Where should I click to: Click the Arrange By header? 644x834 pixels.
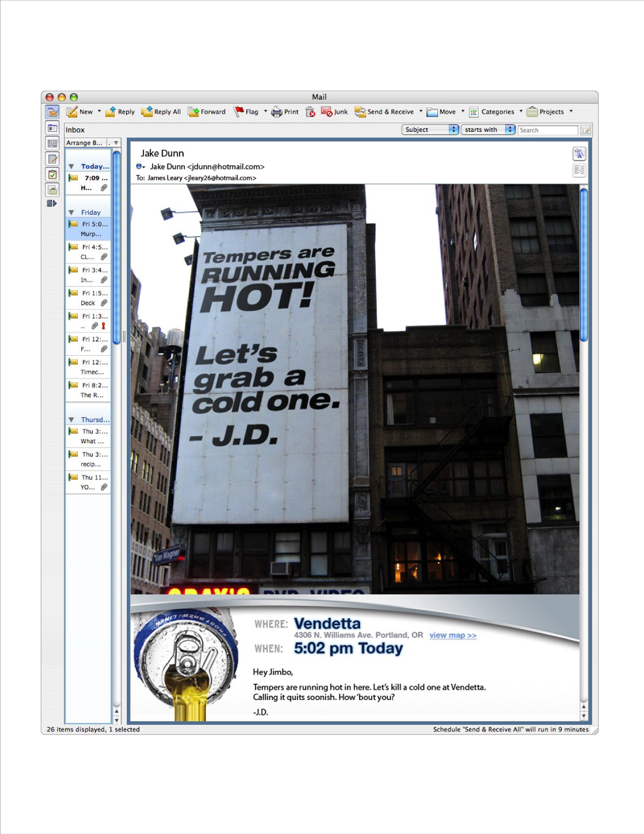coord(85,143)
